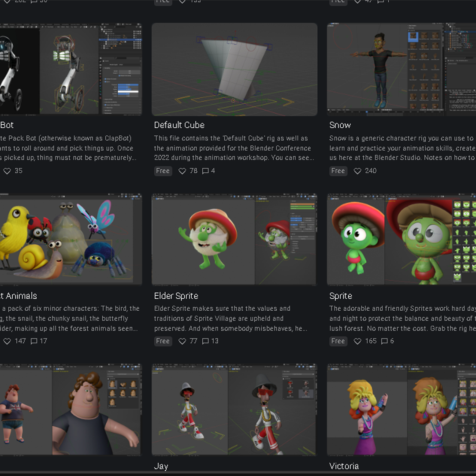Screen dimensions: 476x476
Task: Click the Free badge under Default Cube
Action: (x=163, y=171)
